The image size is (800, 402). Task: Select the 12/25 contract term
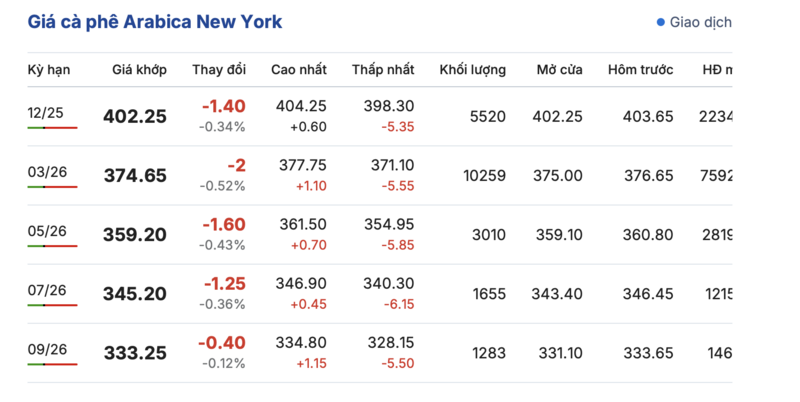tap(46, 113)
